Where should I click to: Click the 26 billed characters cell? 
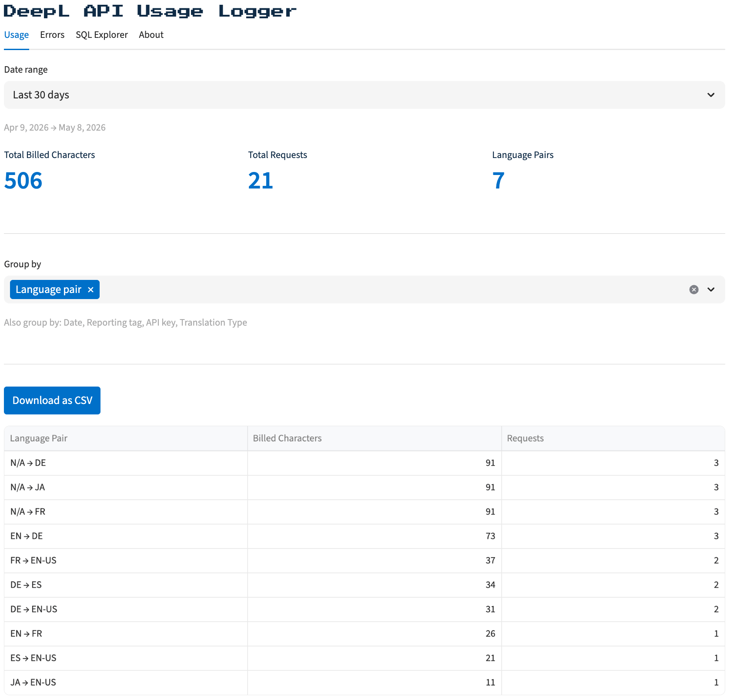[x=375, y=634]
